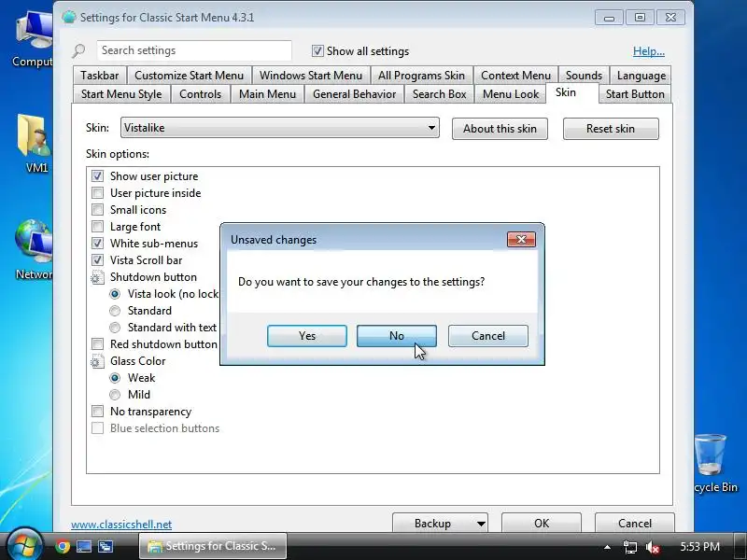Open the Skin dropdown list

coord(279,128)
